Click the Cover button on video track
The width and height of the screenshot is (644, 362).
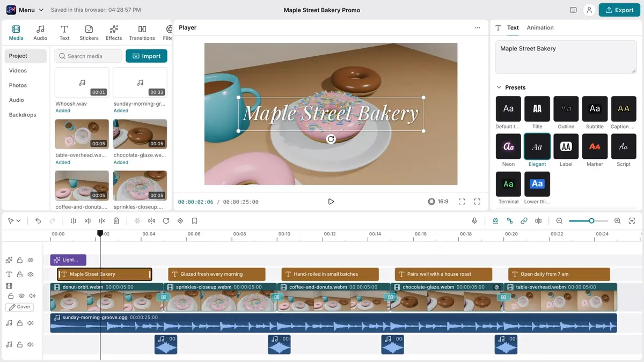coord(20,307)
